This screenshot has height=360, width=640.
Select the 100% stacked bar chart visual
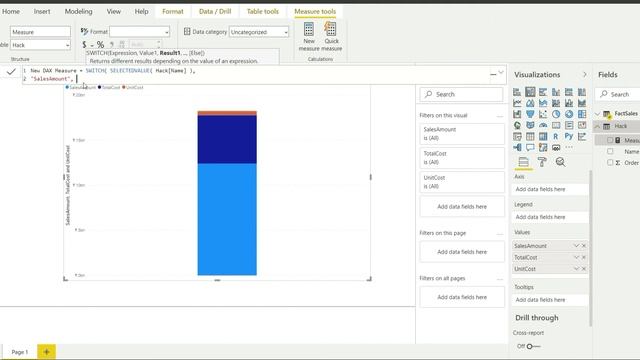tap(569, 92)
